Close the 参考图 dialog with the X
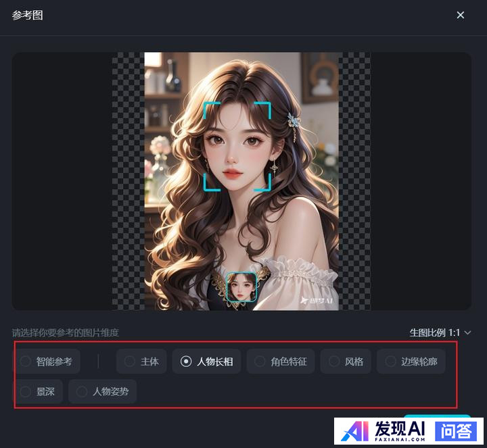The image size is (487, 448). [x=461, y=15]
